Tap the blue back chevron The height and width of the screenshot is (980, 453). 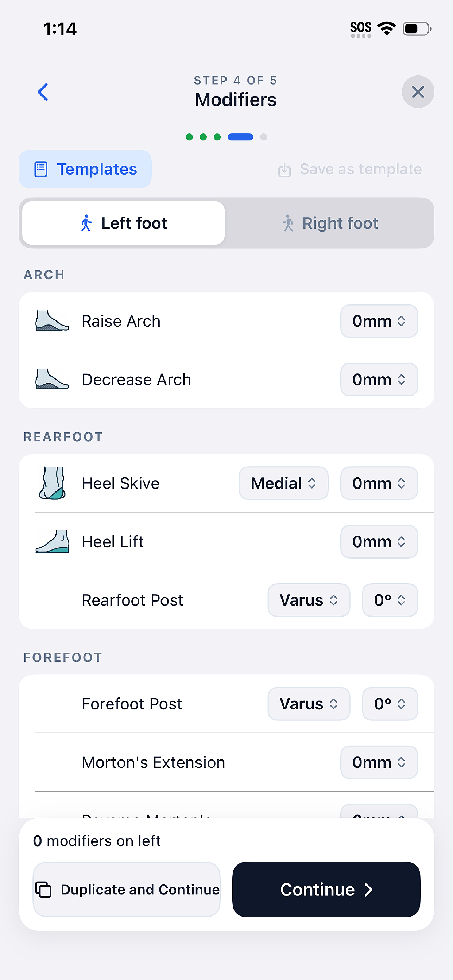point(43,92)
